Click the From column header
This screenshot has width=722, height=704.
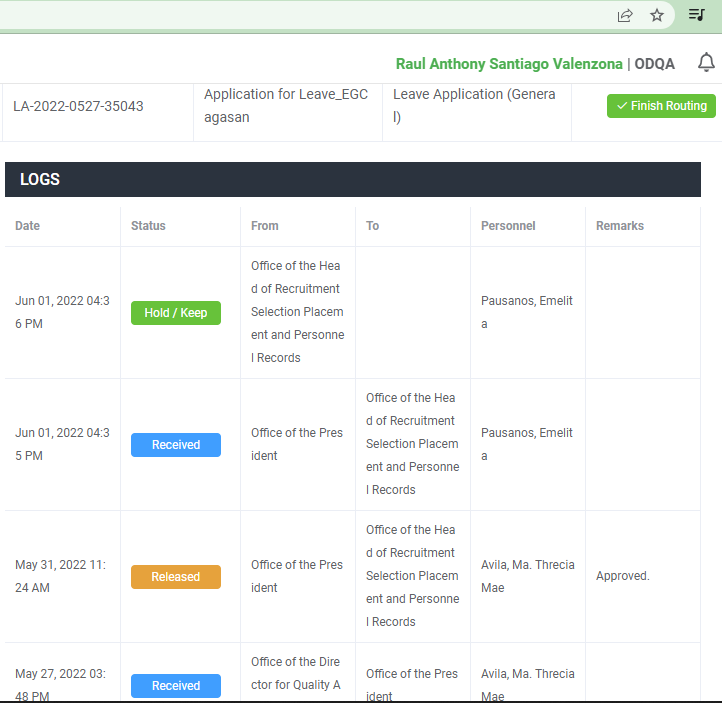(265, 226)
